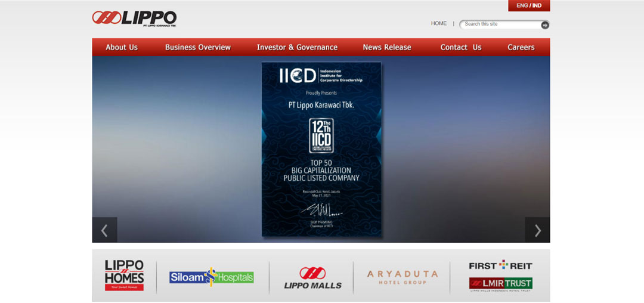Switch language to IND
The width and height of the screenshot is (644, 303).
pos(537,5)
